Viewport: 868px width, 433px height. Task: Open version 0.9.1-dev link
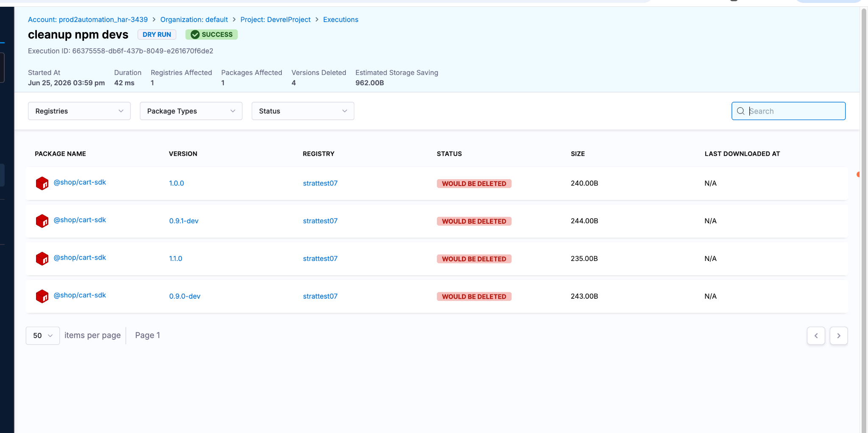[x=184, y=221]
